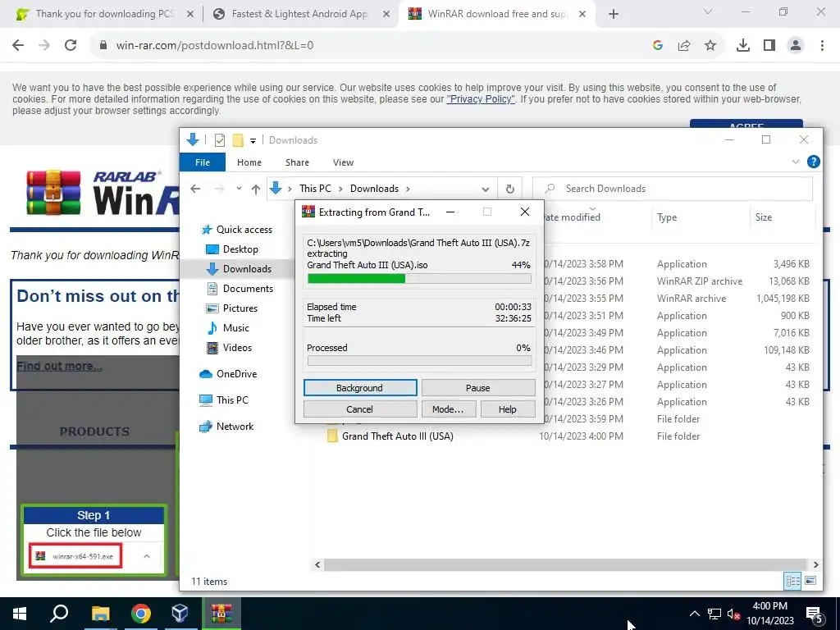Open the Chrome downloads icon

tap(743, 46)
